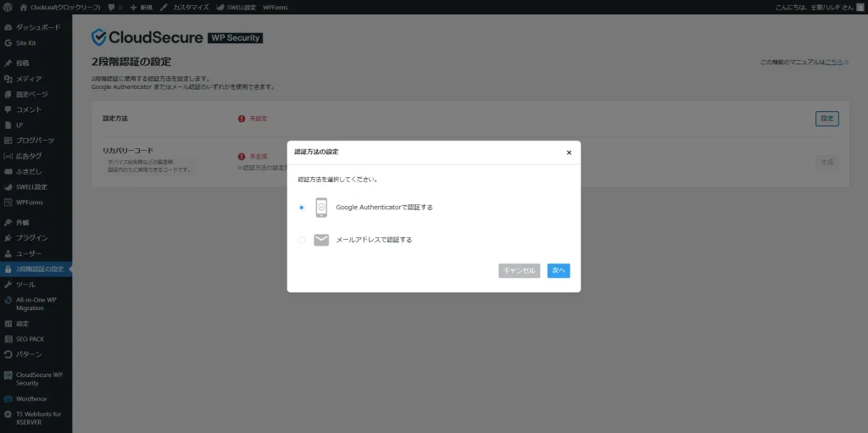
Task: Click the envelope mail icon
Action: (321, 240)
